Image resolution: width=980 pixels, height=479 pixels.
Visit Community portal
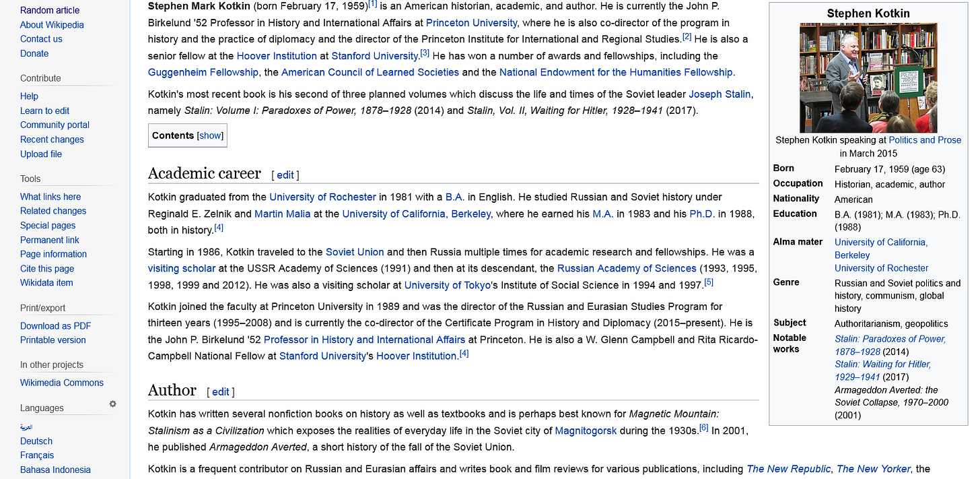(55, 125)
